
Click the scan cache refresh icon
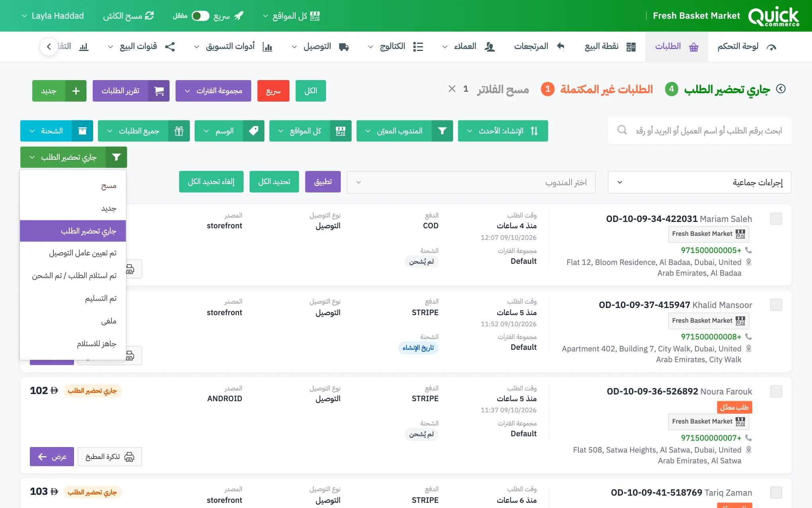[149, 16]
